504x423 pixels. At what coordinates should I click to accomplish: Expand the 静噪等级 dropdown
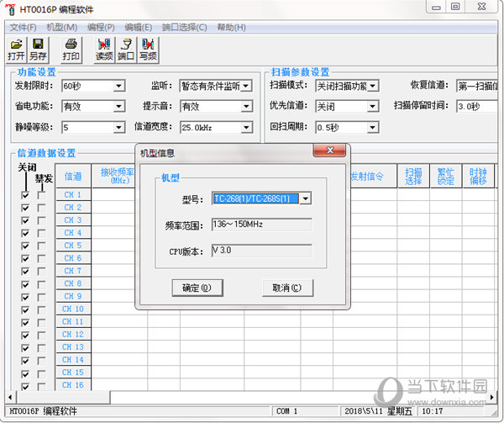(119, 127)
